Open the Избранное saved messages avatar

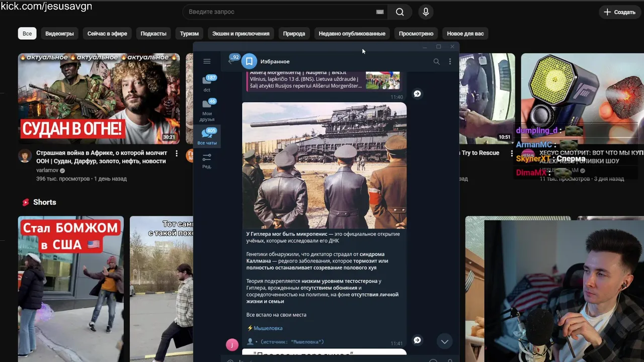coord(249,61)
